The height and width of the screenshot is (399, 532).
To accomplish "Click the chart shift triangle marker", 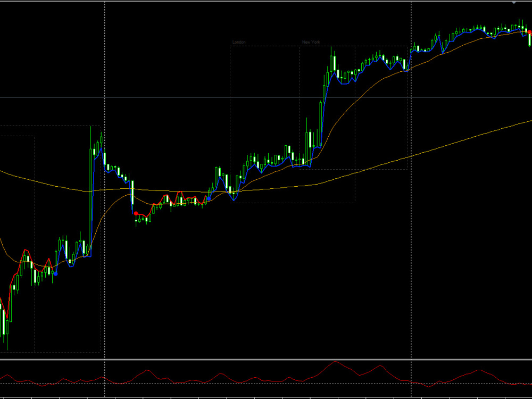I will (x=514, y=3).
